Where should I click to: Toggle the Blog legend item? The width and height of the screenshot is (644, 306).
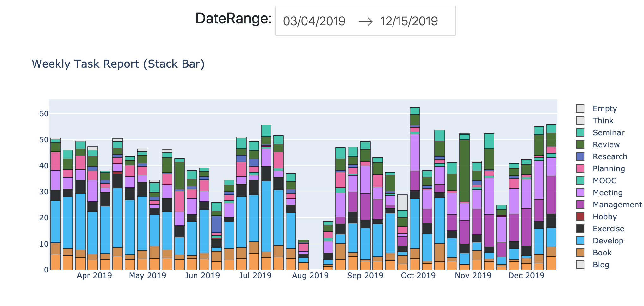[x=601, y=265]
